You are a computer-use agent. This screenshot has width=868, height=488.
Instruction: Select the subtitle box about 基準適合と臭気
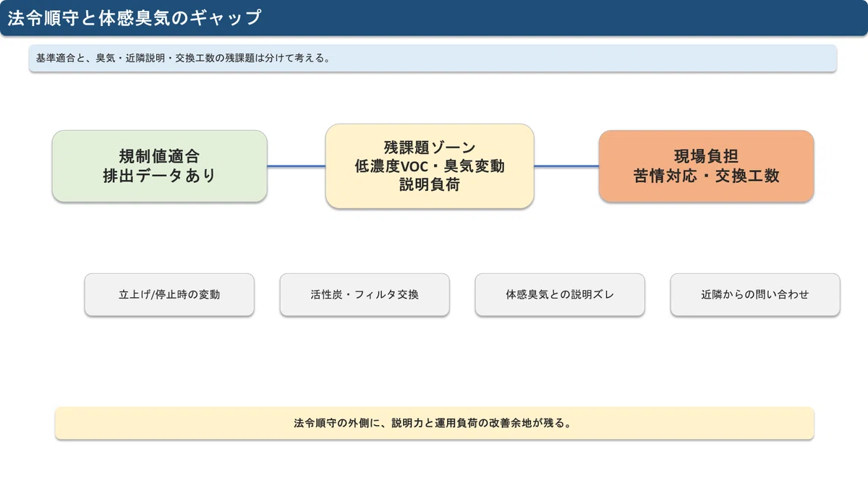433,59
